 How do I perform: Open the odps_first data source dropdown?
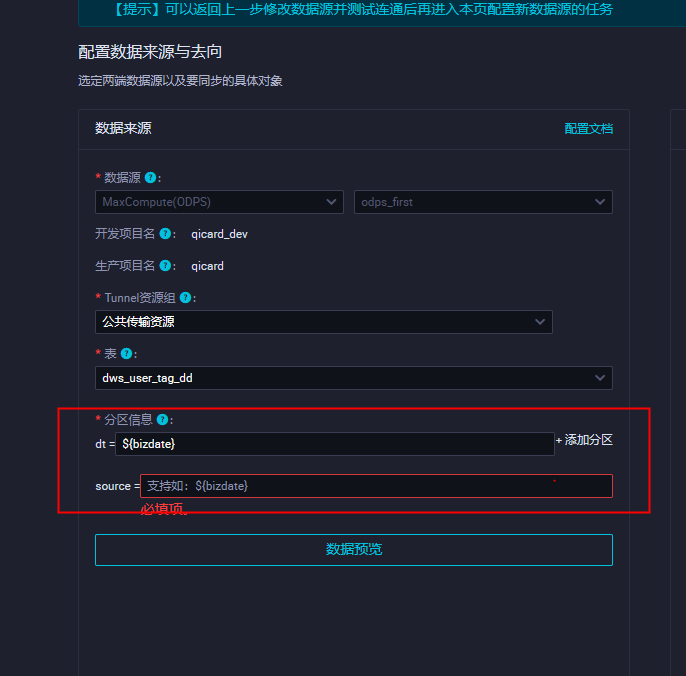483,202
